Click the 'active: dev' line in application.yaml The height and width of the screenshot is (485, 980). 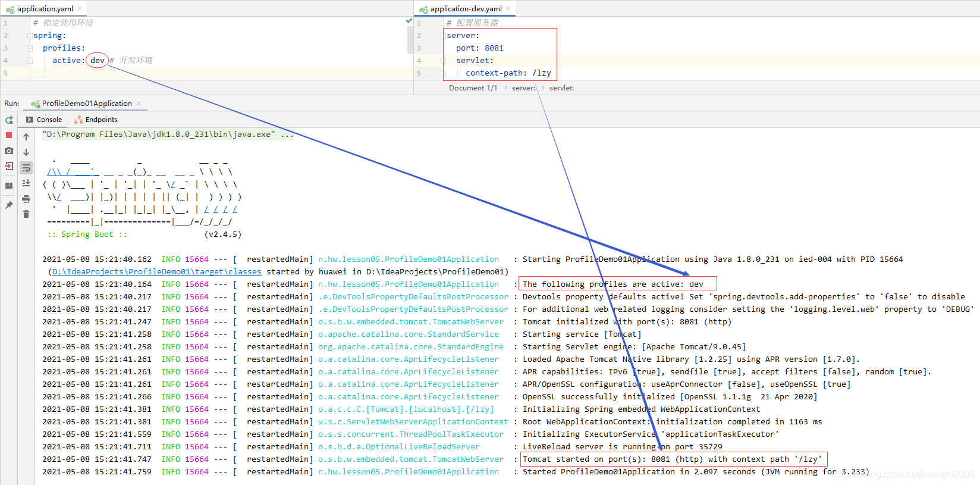pyautogui.click(x=78, y=61)
